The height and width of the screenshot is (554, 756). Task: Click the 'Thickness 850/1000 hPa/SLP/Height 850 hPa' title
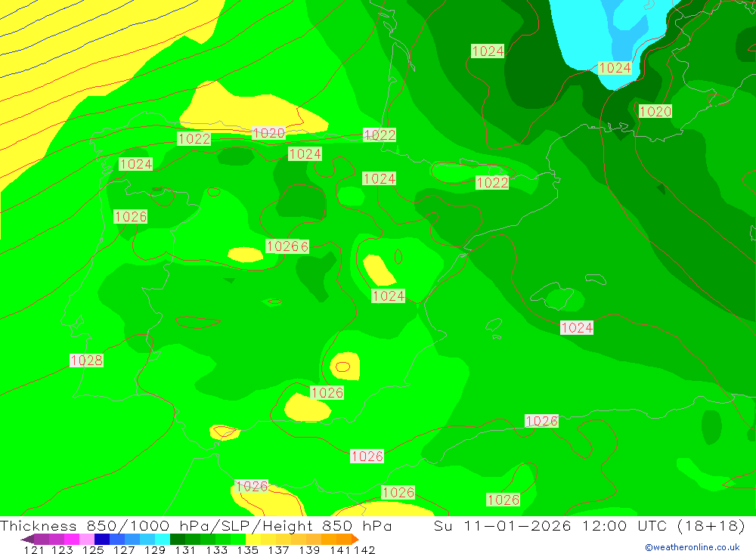tap(196, 525)
